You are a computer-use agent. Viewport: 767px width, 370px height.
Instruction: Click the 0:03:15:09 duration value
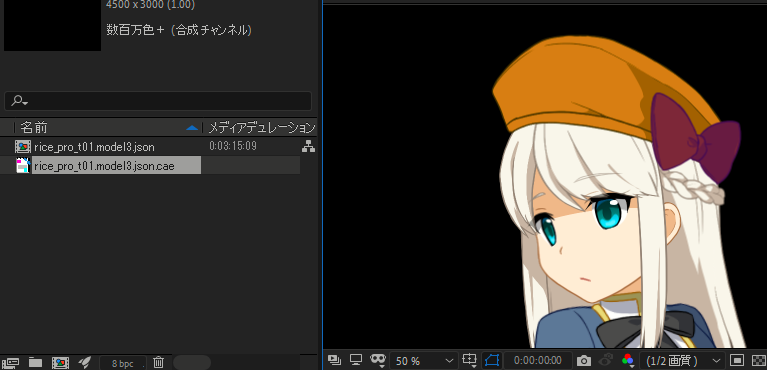(233, 146)
